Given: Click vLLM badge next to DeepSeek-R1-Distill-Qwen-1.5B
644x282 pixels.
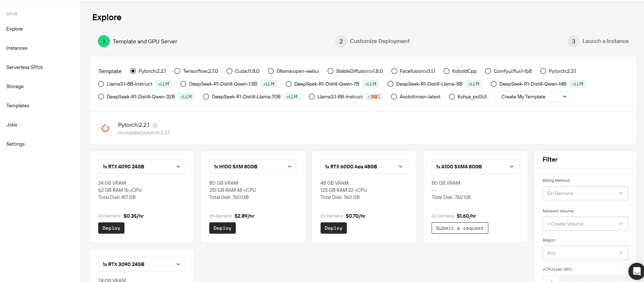Looking at the screenshot, I should click(x=269, y=84).
